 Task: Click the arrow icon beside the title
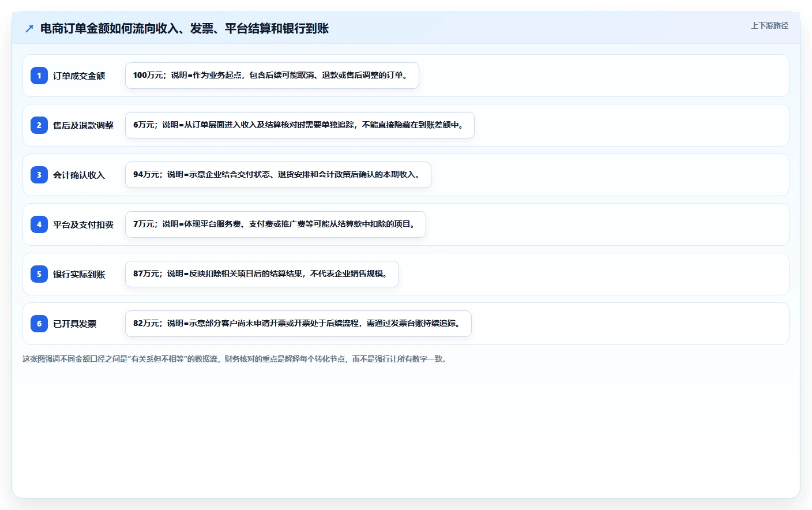coord(29,28)
